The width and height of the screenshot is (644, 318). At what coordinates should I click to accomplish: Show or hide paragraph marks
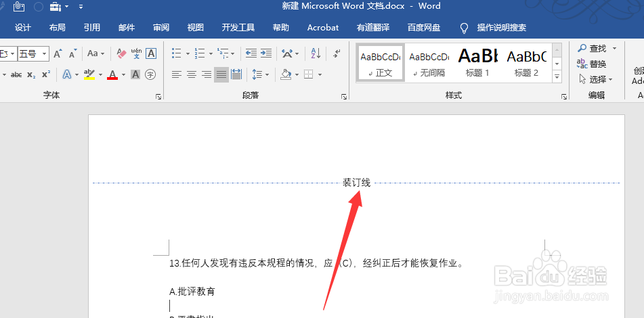tap(337, 53)
